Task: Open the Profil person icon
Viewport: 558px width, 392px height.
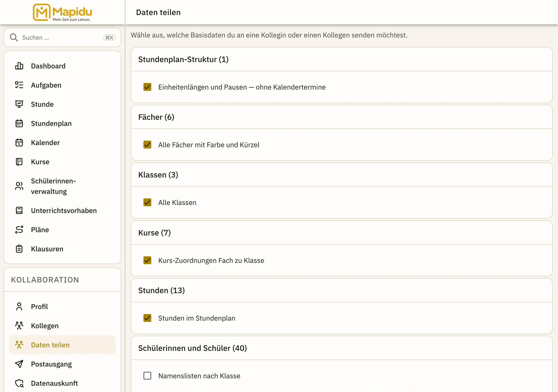Action: 19,306
